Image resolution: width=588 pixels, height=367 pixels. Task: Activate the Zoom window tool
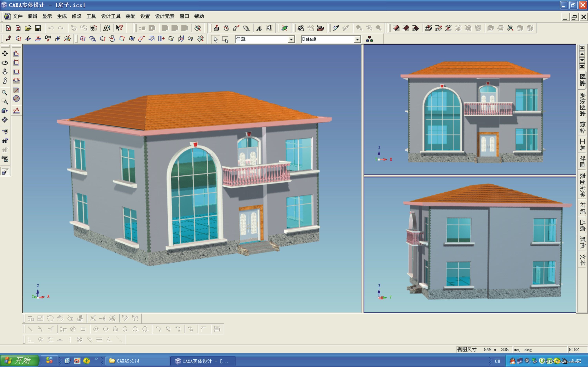coord(5,102)
